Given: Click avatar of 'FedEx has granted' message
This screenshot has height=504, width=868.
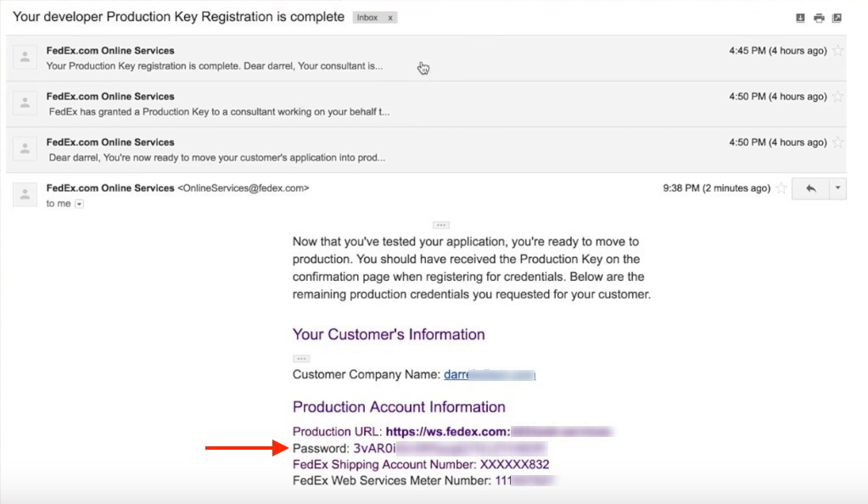Looking at the screenshot, I should click(x=25, y=103).
